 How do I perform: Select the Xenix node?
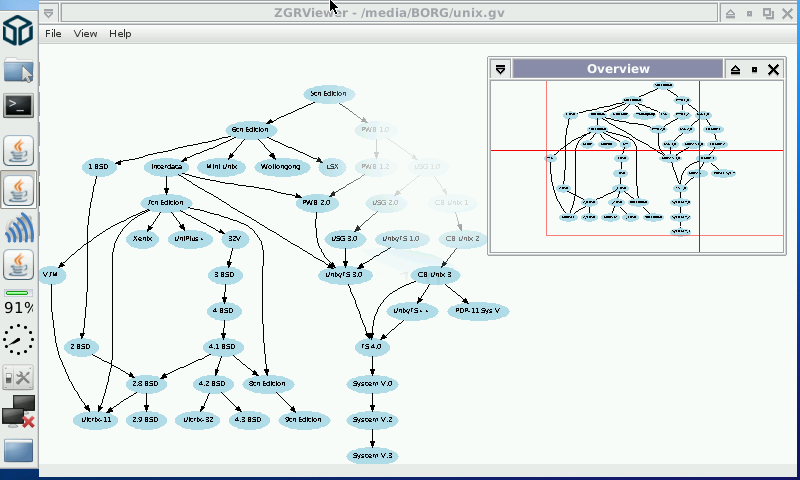142,239
